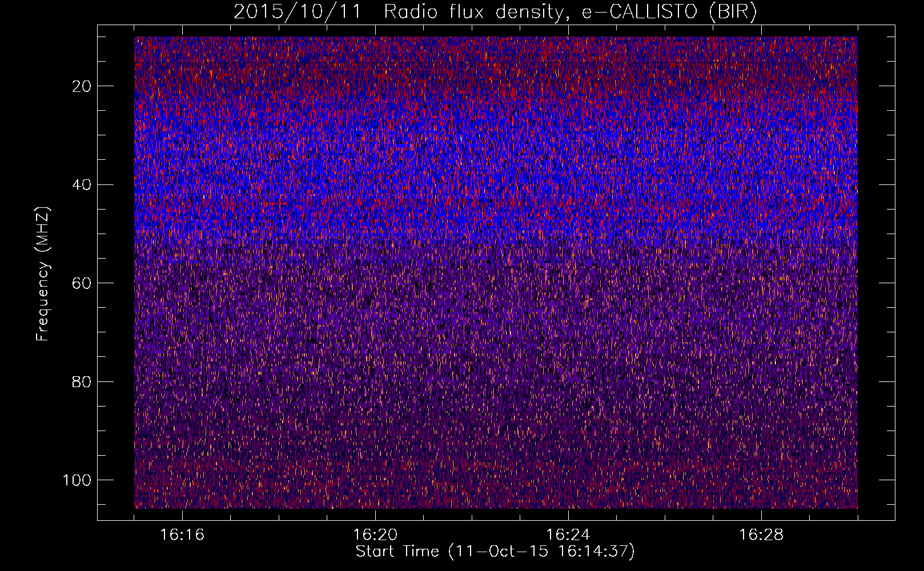Click the 80 MHz frequency tick label

[82, 381]
